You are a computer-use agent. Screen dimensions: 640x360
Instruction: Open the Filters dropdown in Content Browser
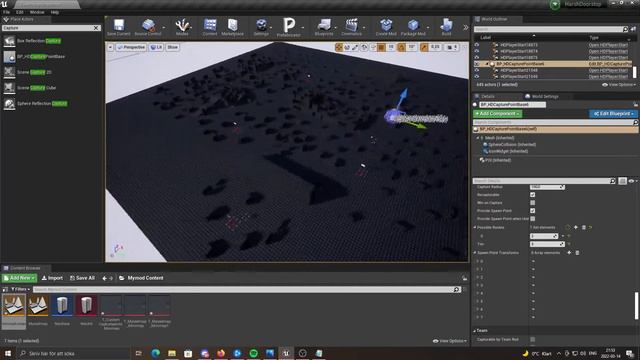[x=20, y=289]
